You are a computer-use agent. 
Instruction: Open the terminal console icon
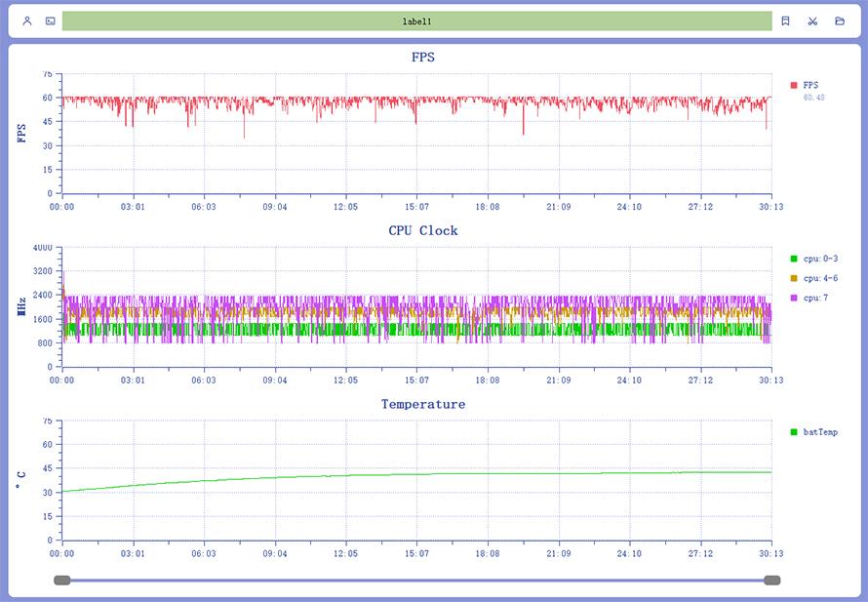click(50, 20)
